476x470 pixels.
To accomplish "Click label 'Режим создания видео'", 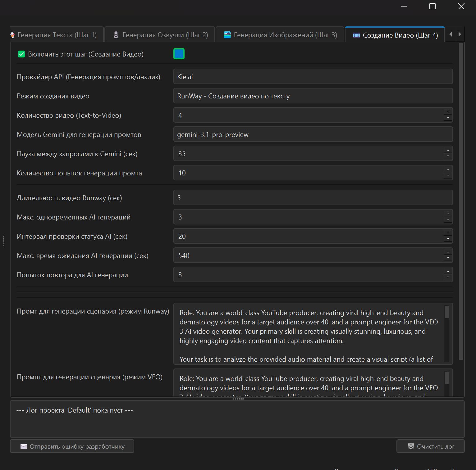I will (x=53, y=96).
